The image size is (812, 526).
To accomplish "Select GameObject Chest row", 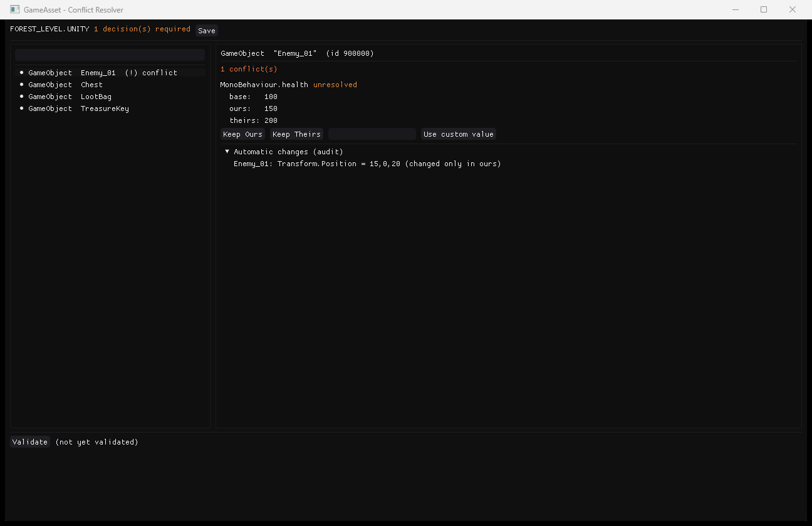I will tap(110, 85).
